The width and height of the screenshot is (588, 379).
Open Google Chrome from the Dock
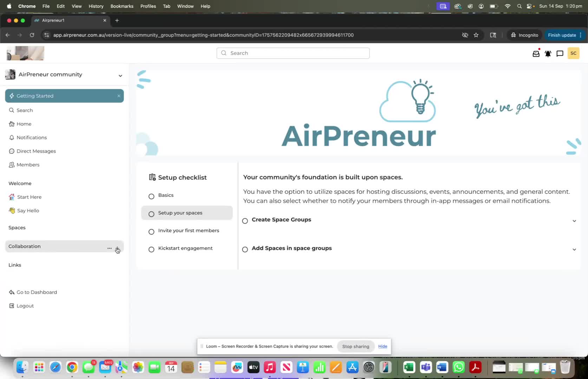pos(72,367)
